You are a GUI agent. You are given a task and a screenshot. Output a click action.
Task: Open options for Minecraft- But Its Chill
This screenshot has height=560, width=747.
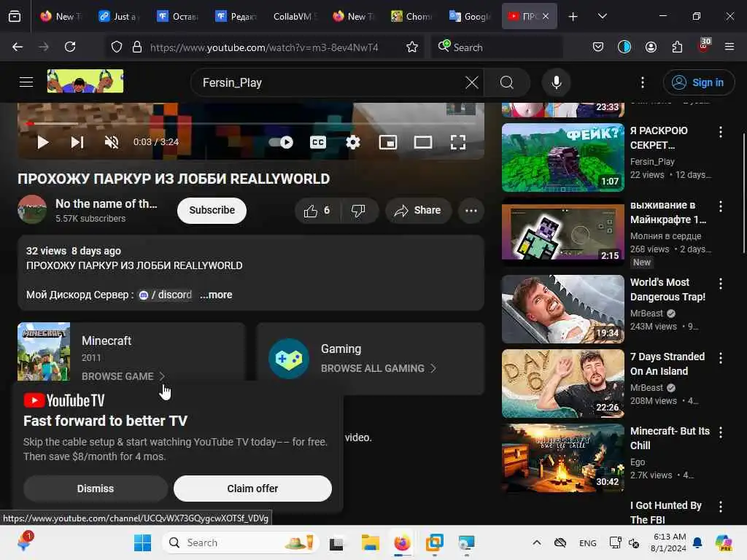[x=720, y=432]
